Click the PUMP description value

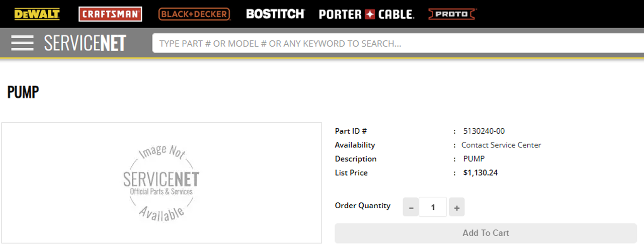point(474,159)
